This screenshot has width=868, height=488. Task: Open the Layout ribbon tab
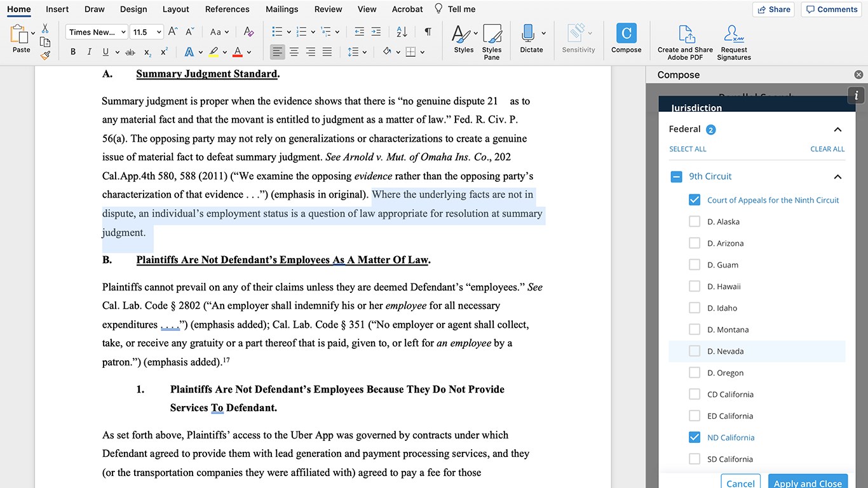coord(176,9)
